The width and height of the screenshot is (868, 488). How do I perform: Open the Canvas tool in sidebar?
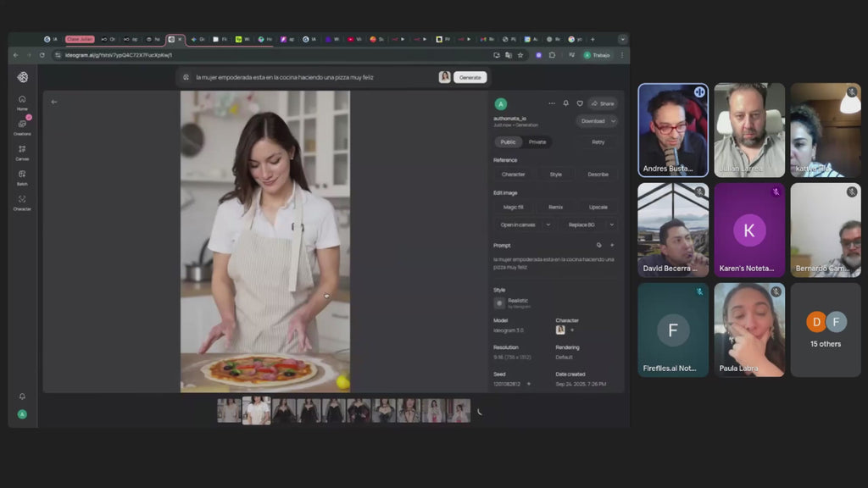pos(22,151)
